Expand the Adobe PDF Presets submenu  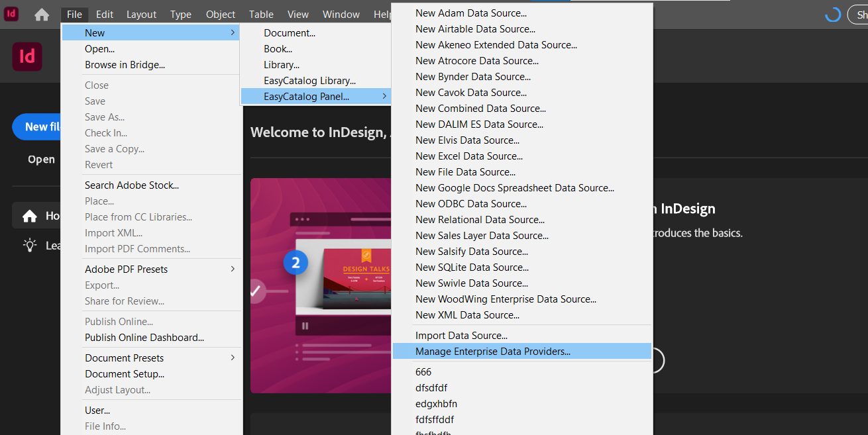(x=162, y=269)
